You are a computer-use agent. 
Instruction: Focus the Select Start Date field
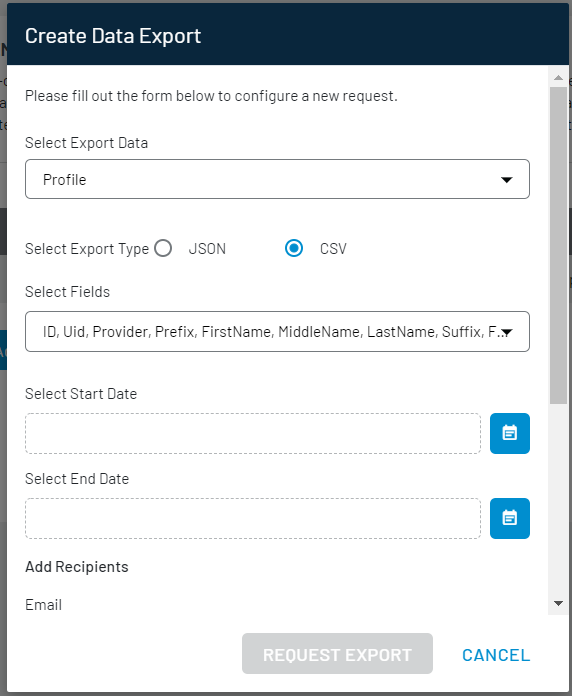253,433
